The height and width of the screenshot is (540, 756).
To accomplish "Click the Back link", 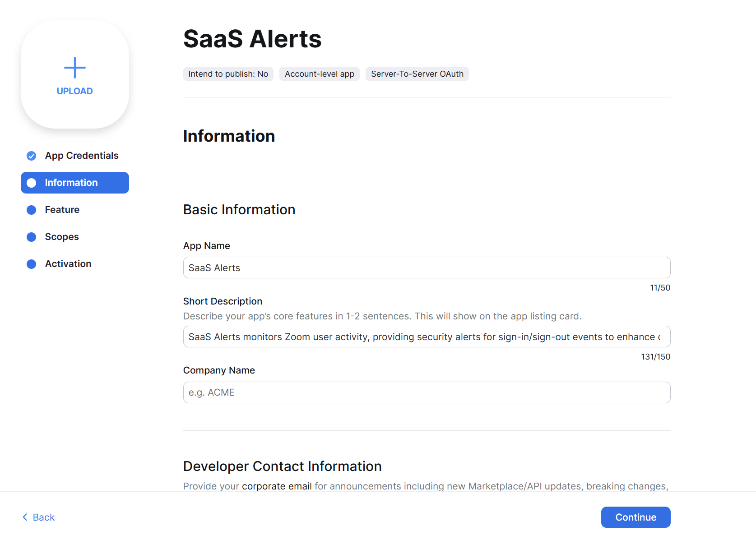I will 38,517.
